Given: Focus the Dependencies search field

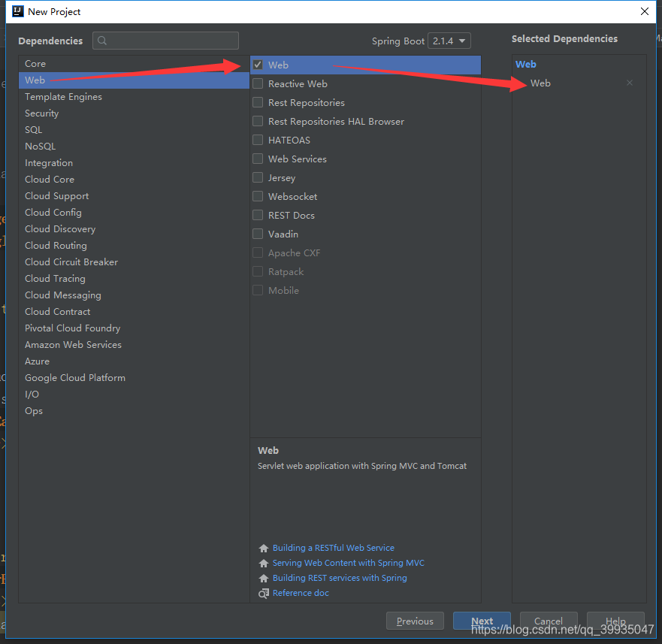Looking at the screenshot, I should (x=165, y=41).
